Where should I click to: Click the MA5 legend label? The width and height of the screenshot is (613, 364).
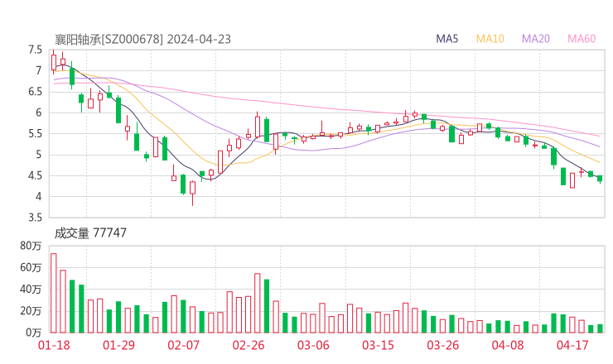446,39
